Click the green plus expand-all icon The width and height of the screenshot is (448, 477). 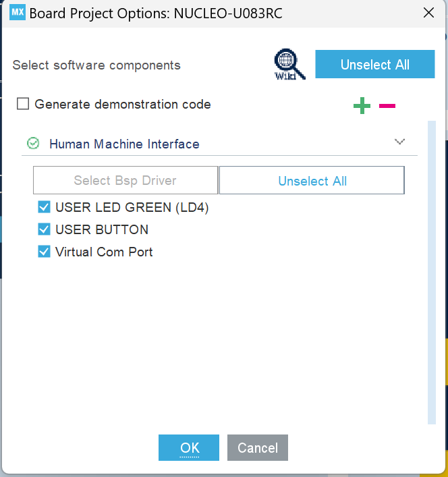[362, 105]
